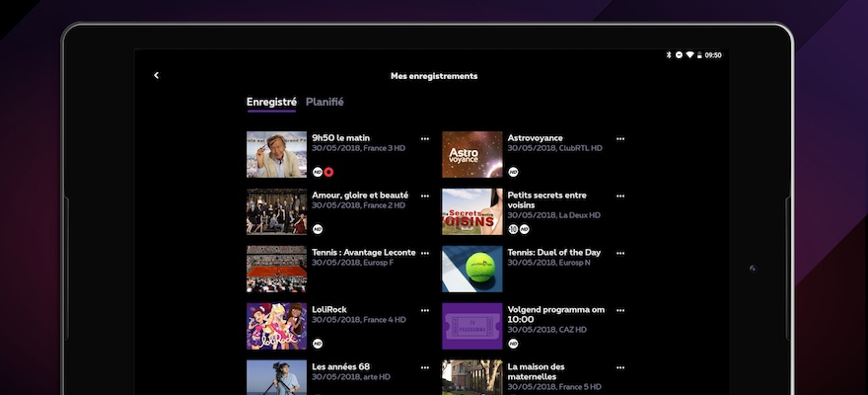Open options menu for Astrovoyance
The height and width of the screenshot is (395, 868).
click(620, 138)
